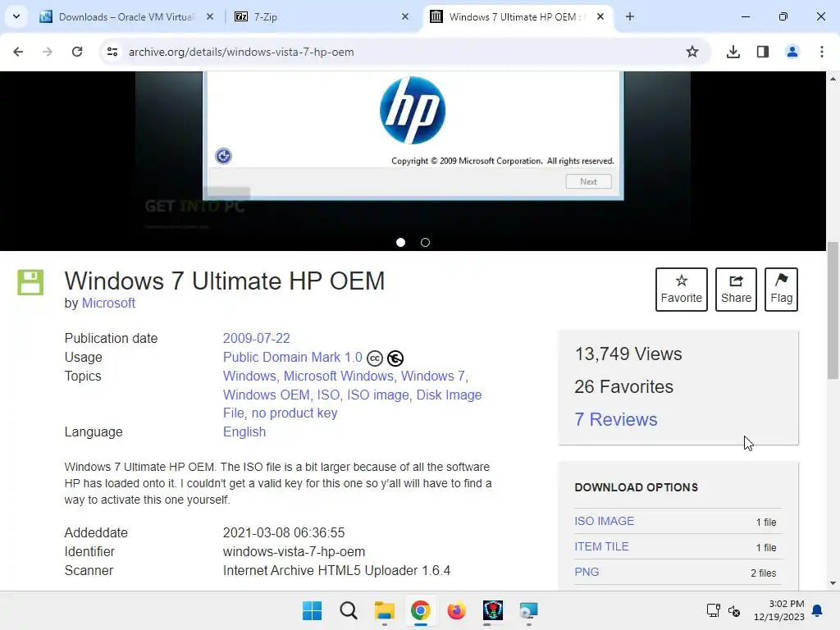The image size is (840, 630).
Task: Click the Share button
Action: point(736,290)
